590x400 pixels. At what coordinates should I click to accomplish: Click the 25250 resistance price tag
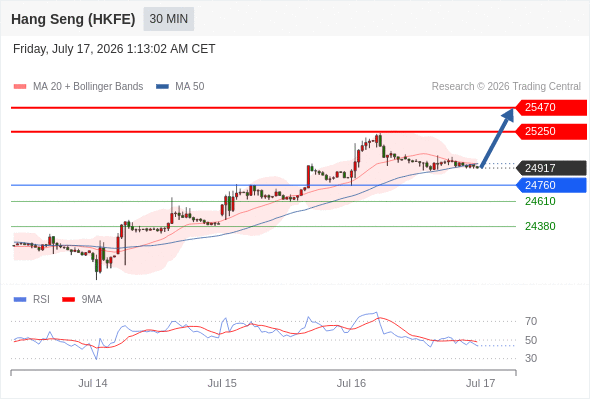(x=551, y=131)
